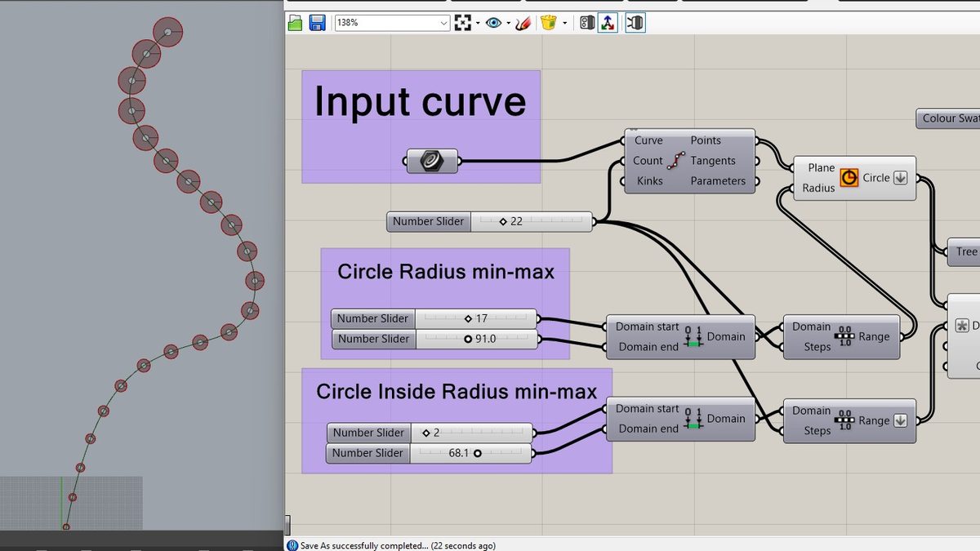Click the sketch pencil icon in the toolbar
The width and height of the screenshot is (980, 551).
pyautogui.click(x=525, y=23)
